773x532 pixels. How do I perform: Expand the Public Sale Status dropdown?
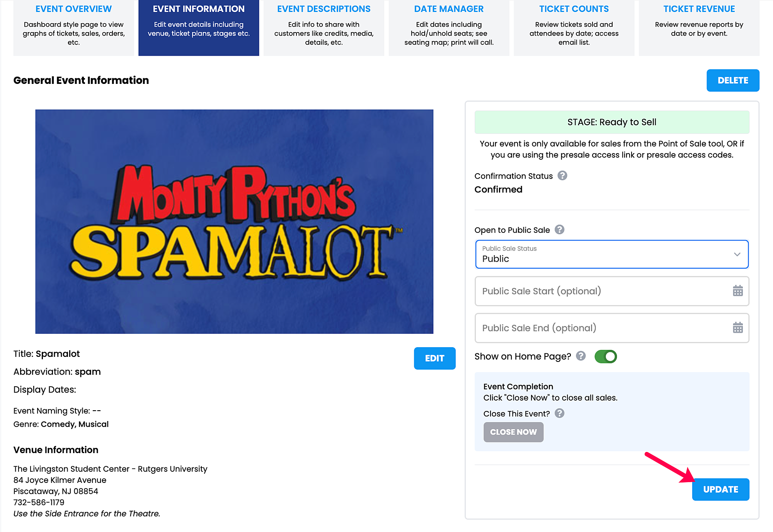pyautogui.click(x=612, y=254)
